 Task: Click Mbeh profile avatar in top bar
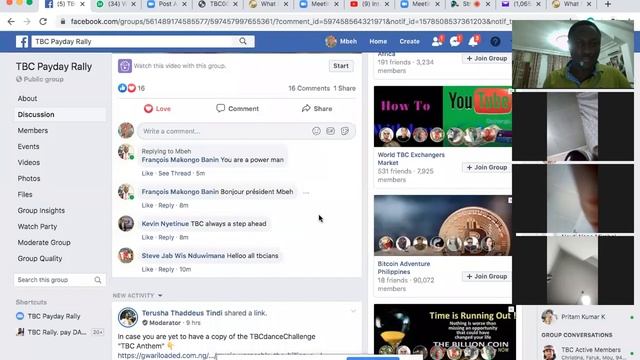pos(331,41)
